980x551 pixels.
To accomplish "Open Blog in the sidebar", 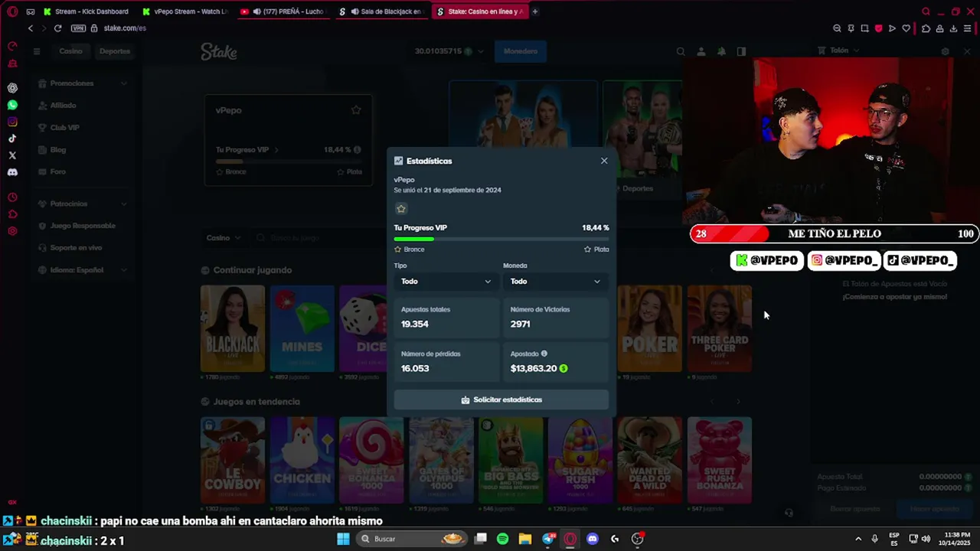I will (83, 150).
